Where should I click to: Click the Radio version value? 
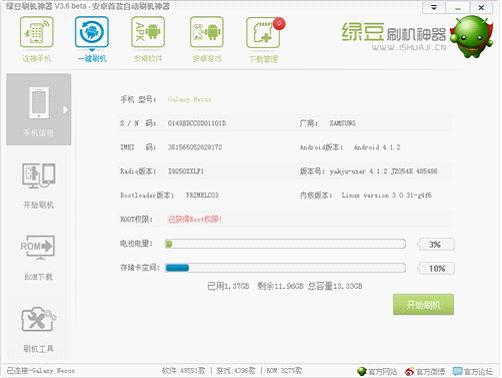pyautogui.click(x=186, y=171)
